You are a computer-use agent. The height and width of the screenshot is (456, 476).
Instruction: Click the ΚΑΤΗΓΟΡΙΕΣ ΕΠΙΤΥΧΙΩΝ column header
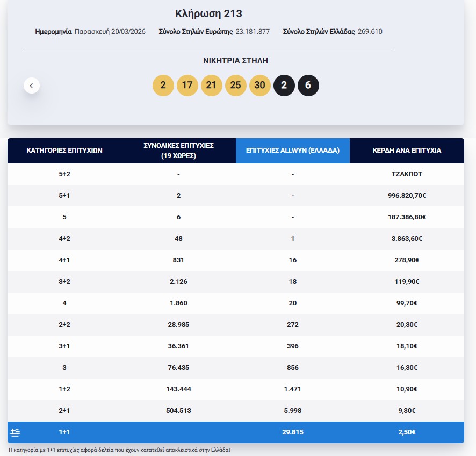[x=64, y=151]
